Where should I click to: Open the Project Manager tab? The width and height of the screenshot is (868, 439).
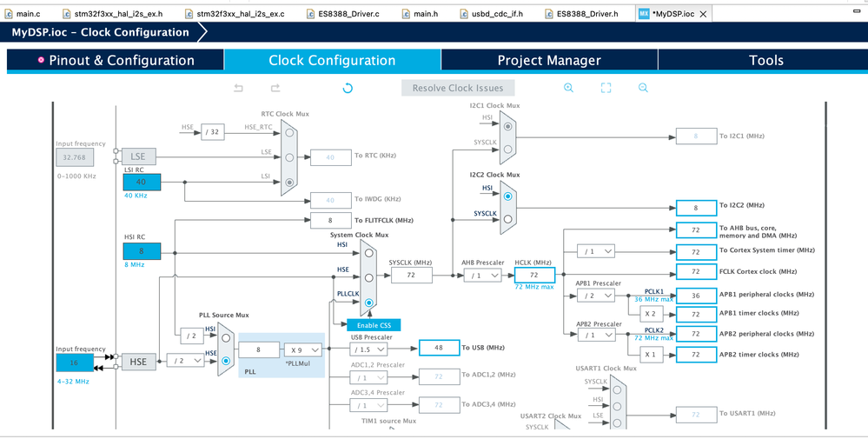[x=549, y=60]
